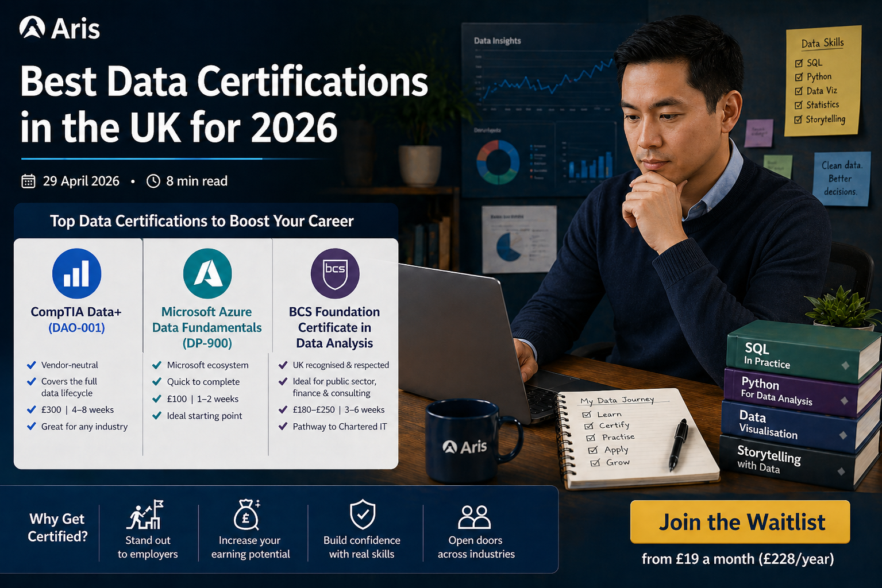Select the Storytelling checkbox on sticky note

click(798, 119)
